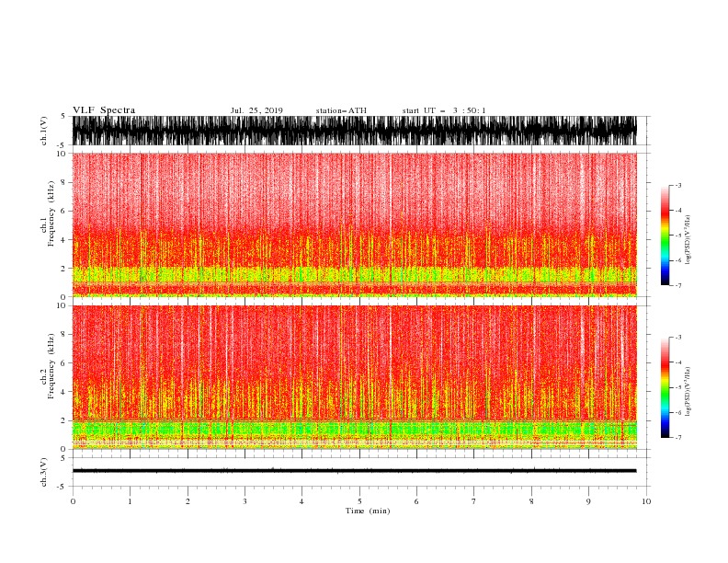728x563 pixels.
Task: Click the "ch.1(V)" waveform axis label
Action: 44,131
